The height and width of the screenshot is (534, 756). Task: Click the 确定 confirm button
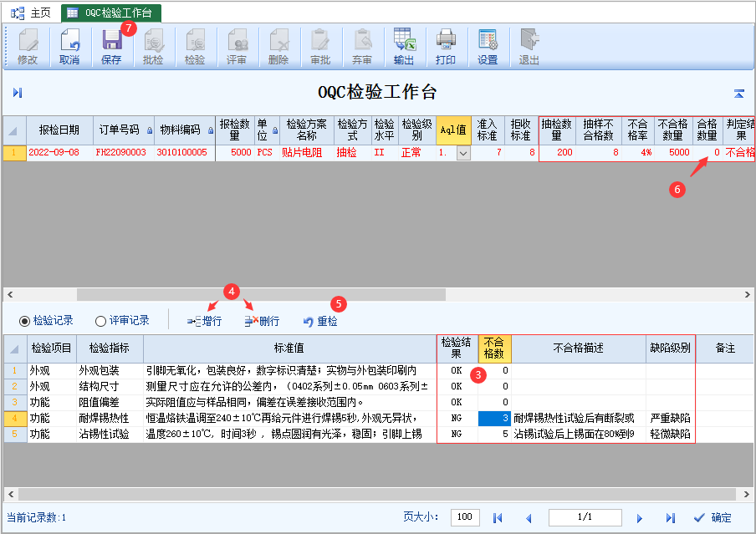tap(713, 518)
